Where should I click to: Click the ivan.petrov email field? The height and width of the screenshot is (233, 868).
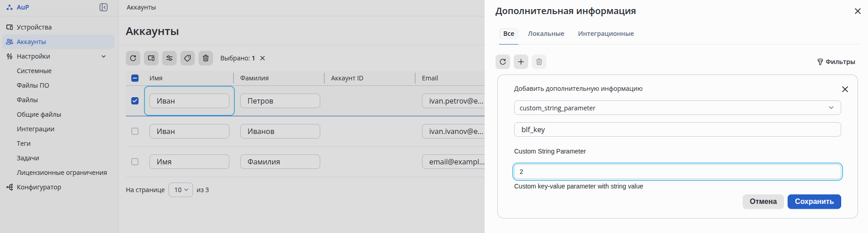click(453, 101)
